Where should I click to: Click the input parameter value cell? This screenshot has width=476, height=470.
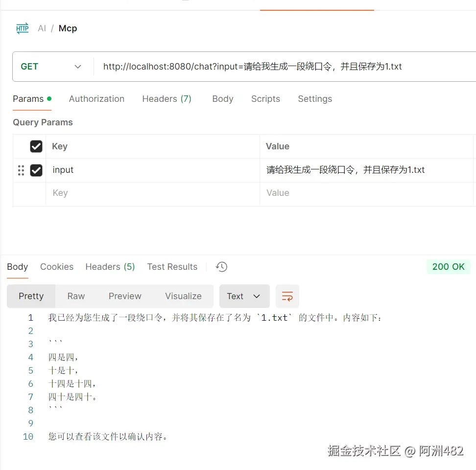tap(366, 170)
